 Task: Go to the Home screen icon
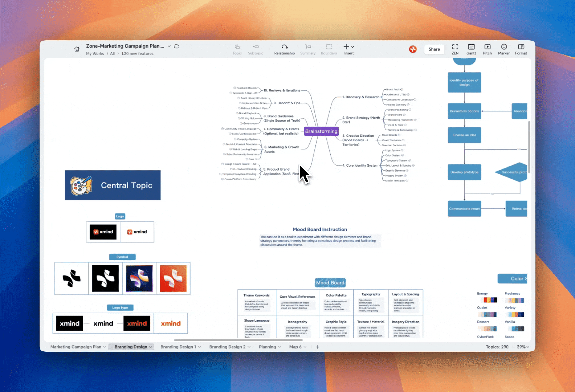pos(77,49)
